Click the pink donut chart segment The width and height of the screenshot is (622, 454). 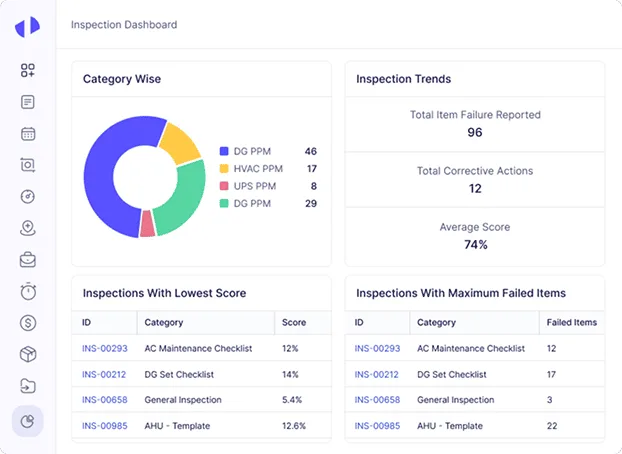(x=147, y=224)
